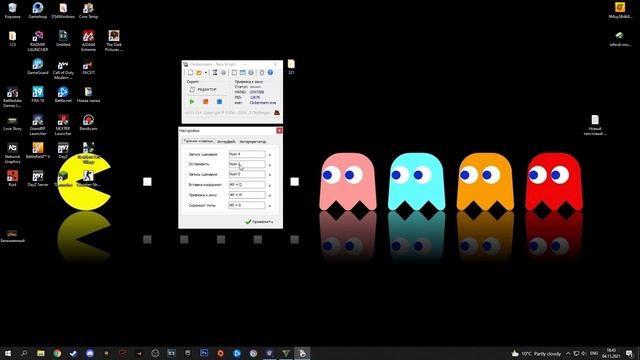Select the DayZ Server desktop icon

38,178
